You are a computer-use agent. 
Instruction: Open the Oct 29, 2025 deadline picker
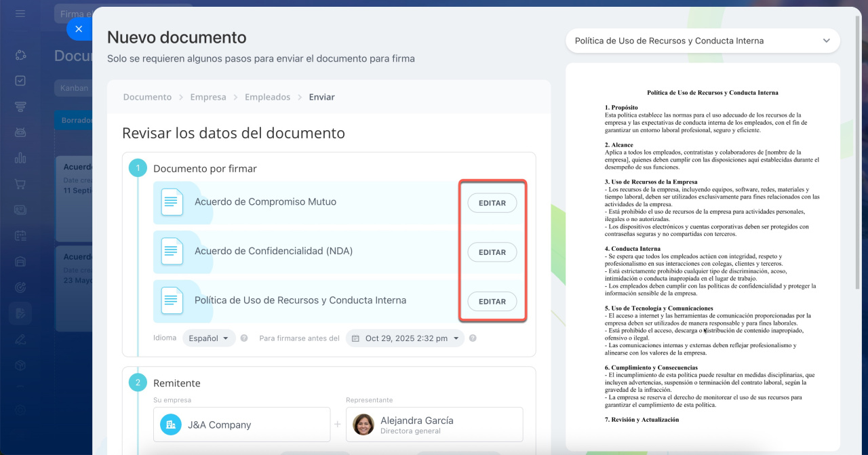click(x=405, y=338)
